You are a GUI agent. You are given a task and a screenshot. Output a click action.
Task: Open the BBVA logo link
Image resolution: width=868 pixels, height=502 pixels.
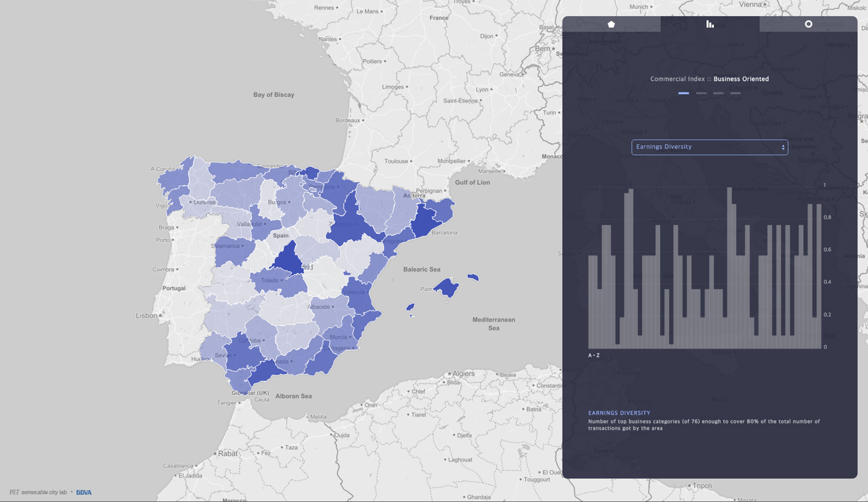[x=84, y=492]
